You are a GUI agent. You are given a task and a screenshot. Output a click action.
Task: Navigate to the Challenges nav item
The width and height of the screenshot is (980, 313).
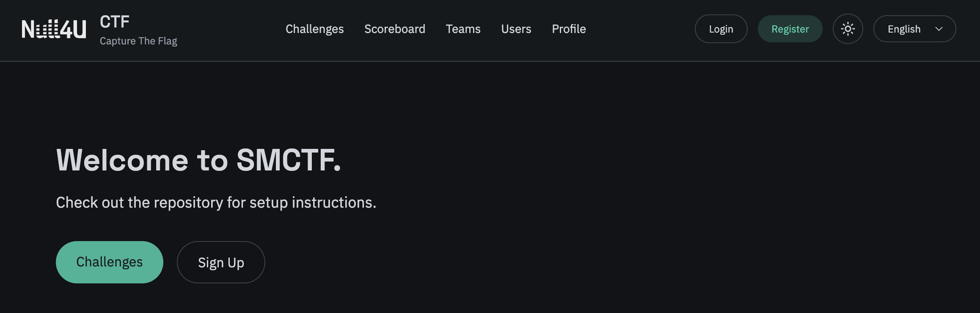point(314,29)
